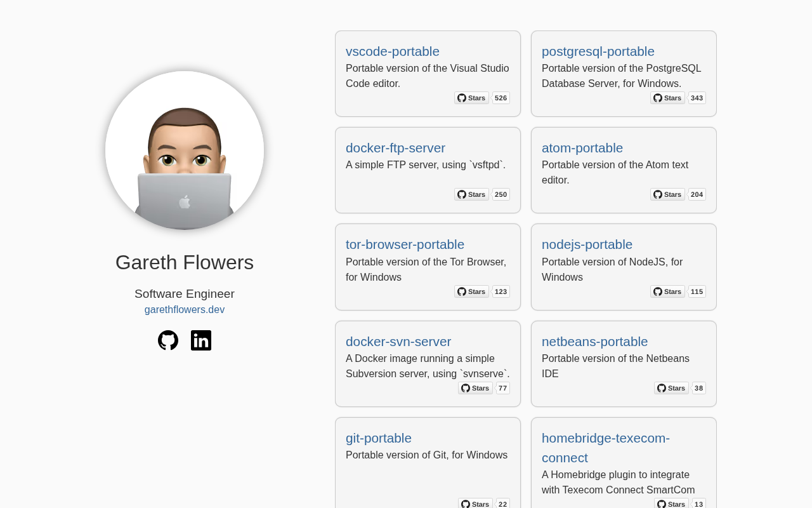
Task: Click the Stars badge for docker-ftp-server
Action: coord(471,194)
